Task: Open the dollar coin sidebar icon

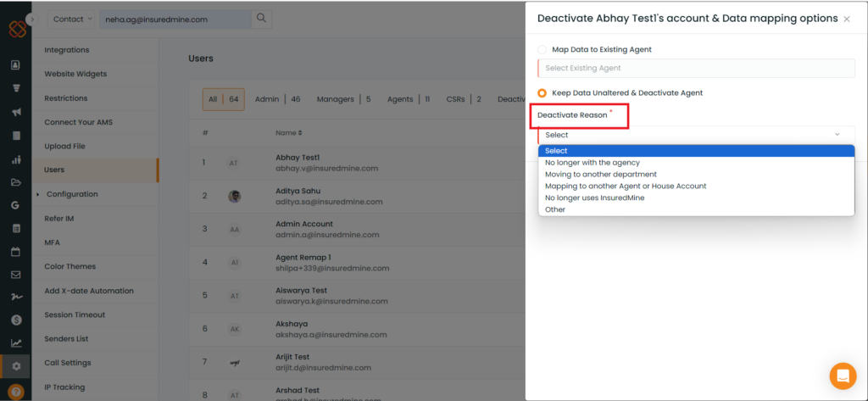Action: [16, 320]
